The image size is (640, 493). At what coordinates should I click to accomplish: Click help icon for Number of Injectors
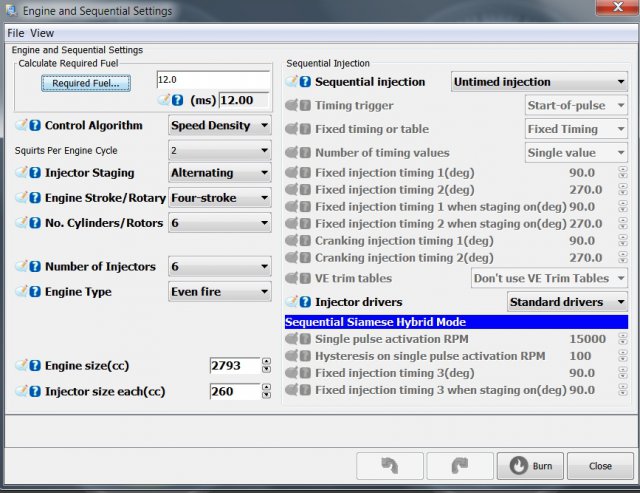tap(35, 266)
